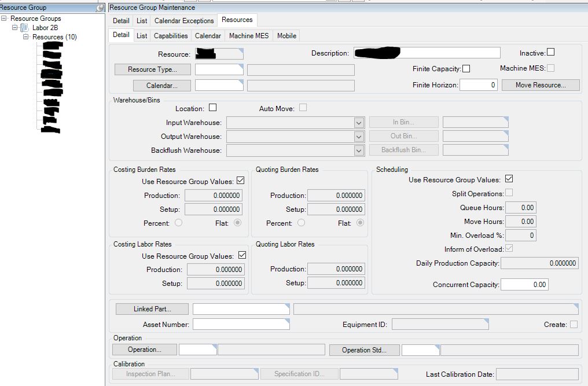Image resolution: width=588 pixels, height=386 pixels.
Task: Select Percent radio in Quoting Burden Rates
Action: [301, 223]
